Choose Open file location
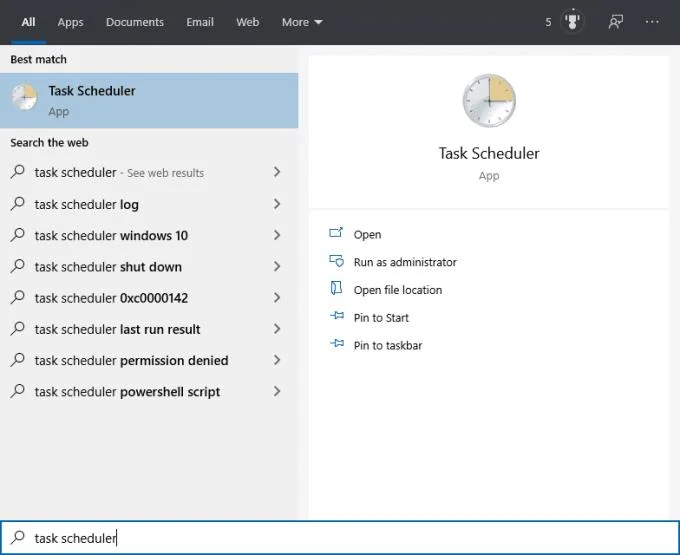This screenshot has height=555, width=680. pos(398,290)
